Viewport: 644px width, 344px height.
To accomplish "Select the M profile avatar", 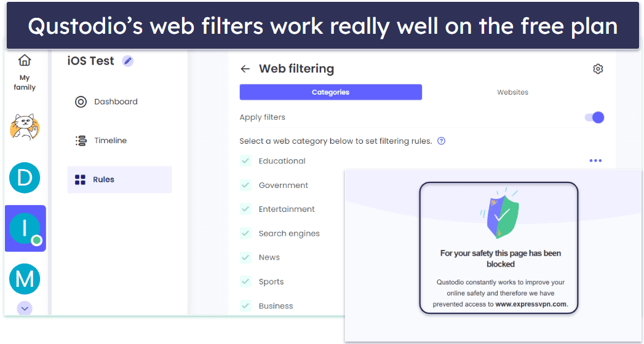I will click(25, 279).
